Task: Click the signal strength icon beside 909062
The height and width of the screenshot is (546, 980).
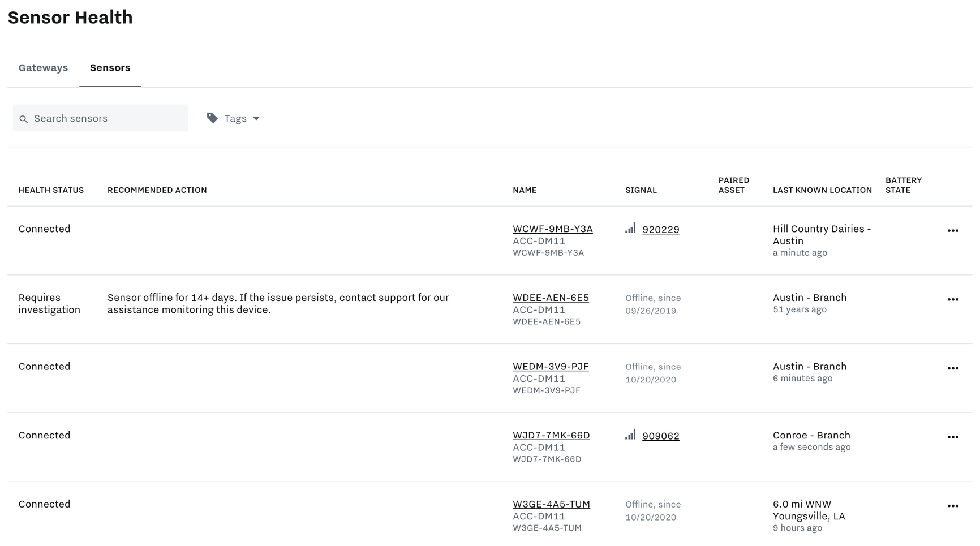Action: click(630, 435)
